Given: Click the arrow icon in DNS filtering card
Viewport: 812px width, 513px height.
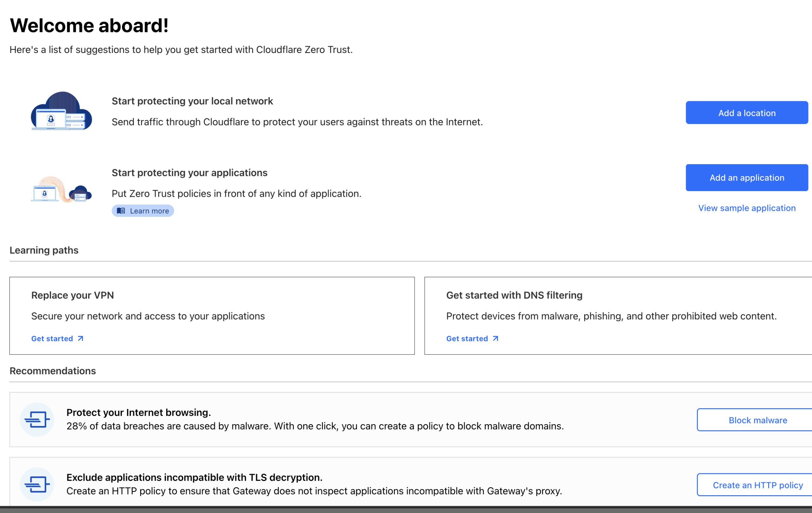Looking at the screenshot, I should coord(495,338).
